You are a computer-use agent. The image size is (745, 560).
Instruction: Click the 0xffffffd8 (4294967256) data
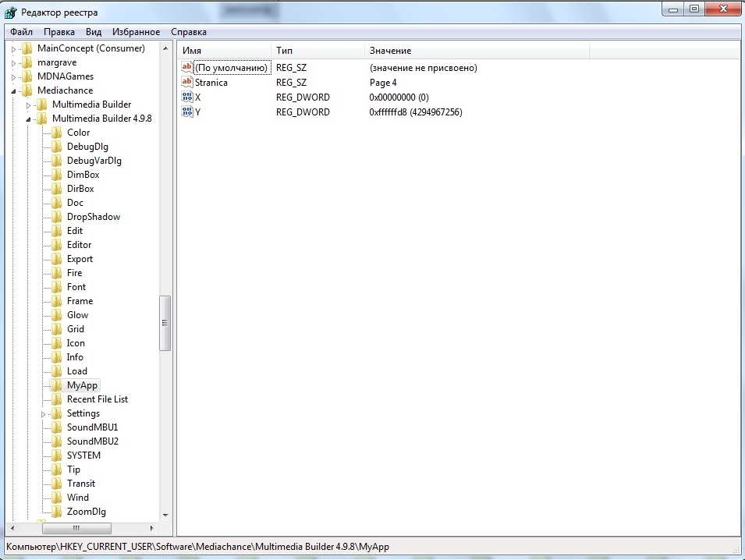tap(416, 112)
